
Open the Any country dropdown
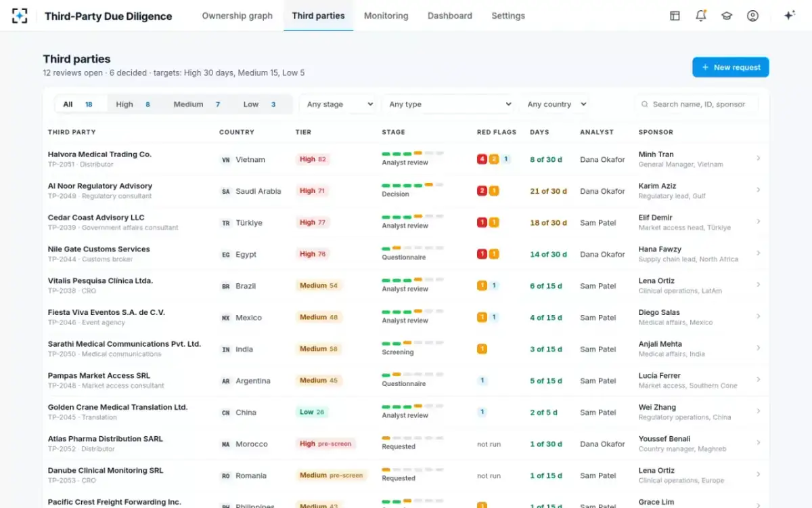pyautogui.click(x=554, y=104)
